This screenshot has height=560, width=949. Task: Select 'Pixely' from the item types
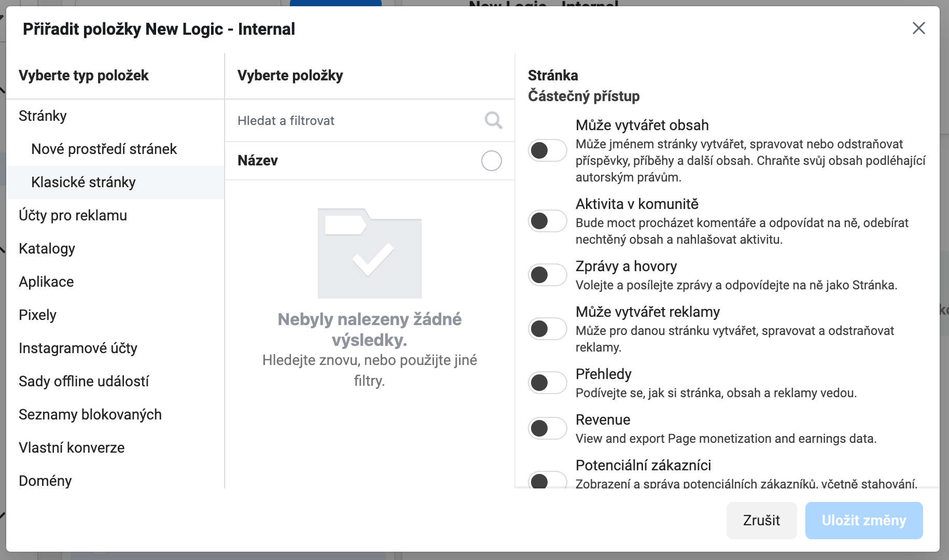click(x=37, y=315)
